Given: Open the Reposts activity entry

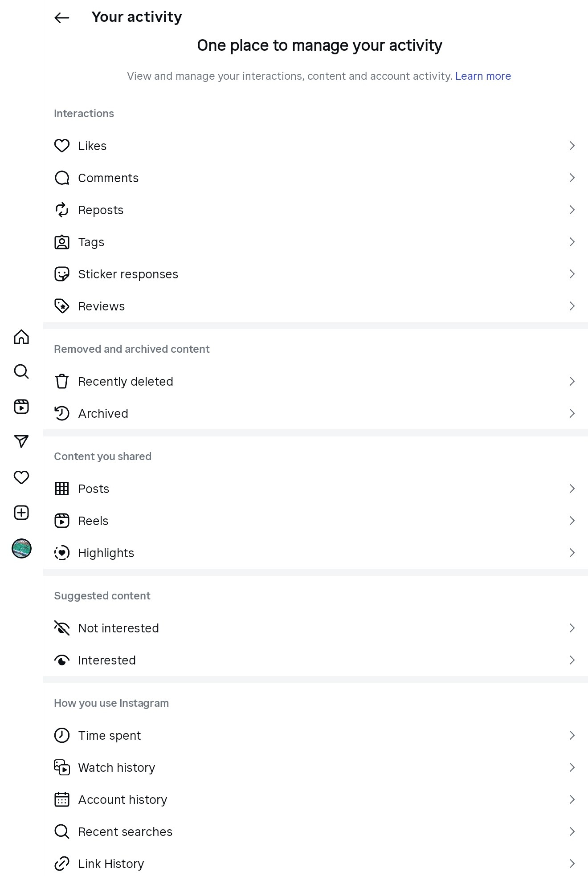Looking at the screenshot, I should click(x=315, y=210).
